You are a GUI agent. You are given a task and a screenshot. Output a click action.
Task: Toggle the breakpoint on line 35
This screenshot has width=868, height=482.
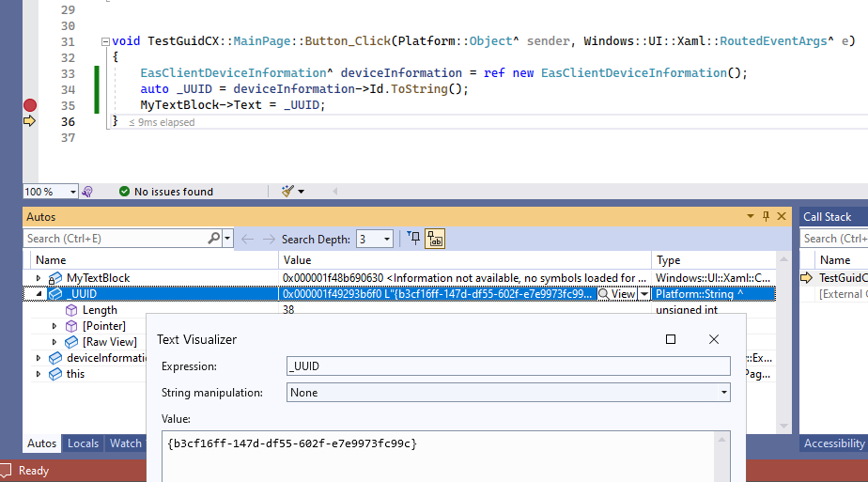coord(30,105)
